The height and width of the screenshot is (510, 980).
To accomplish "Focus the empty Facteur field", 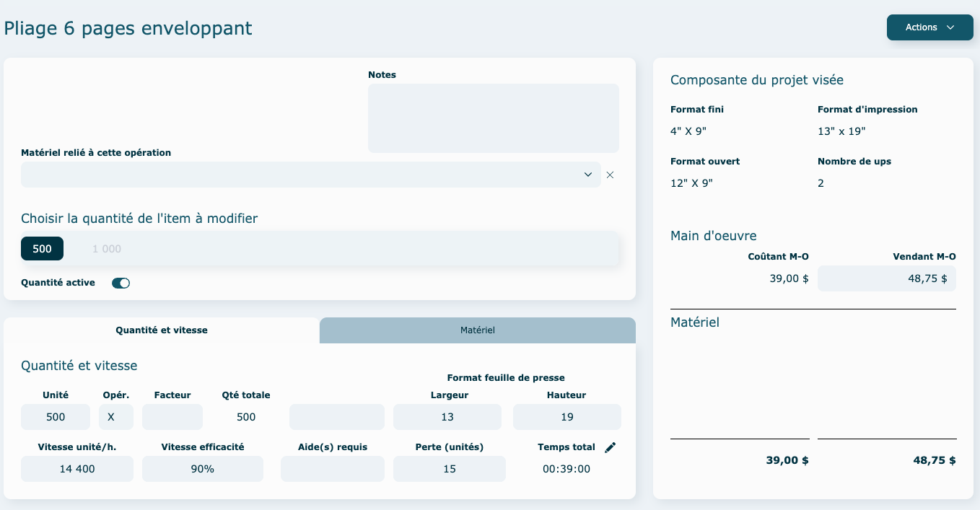I will (172, 417).
